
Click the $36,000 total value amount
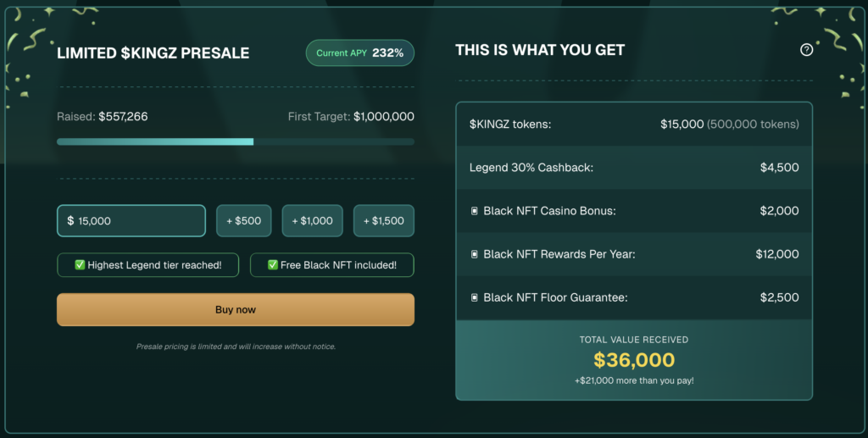click(634, 360)
